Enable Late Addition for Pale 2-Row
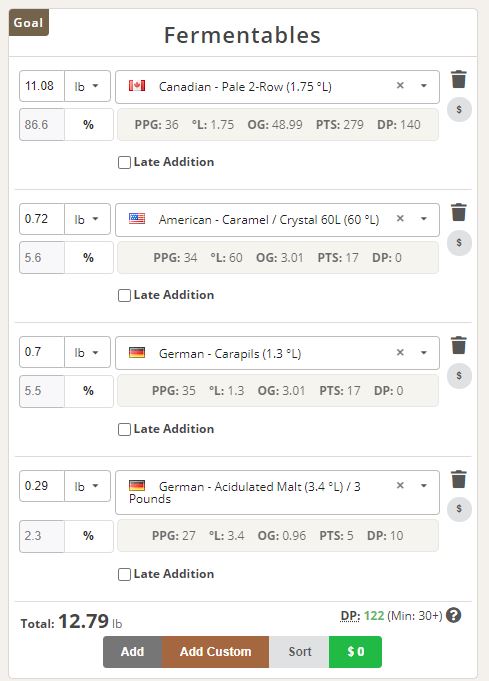This screenshot has height=681, width=489. [124, 162]
